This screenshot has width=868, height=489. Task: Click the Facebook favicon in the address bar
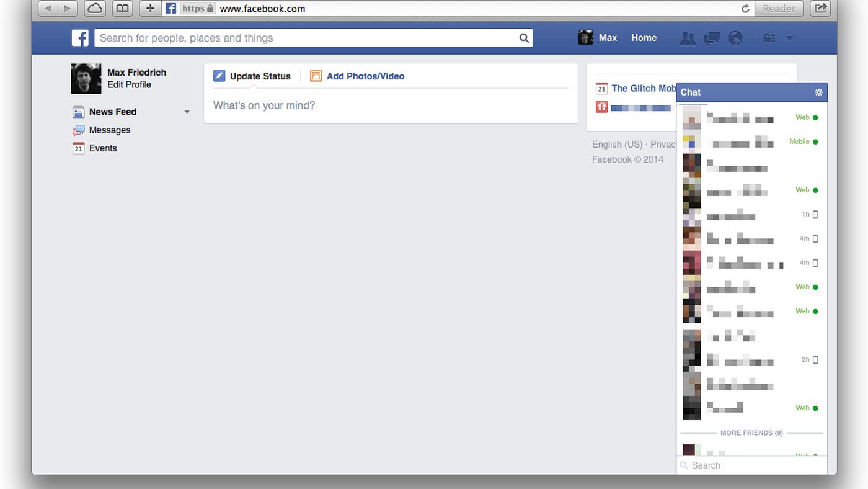pyautogui.click(x=170, y=9)
